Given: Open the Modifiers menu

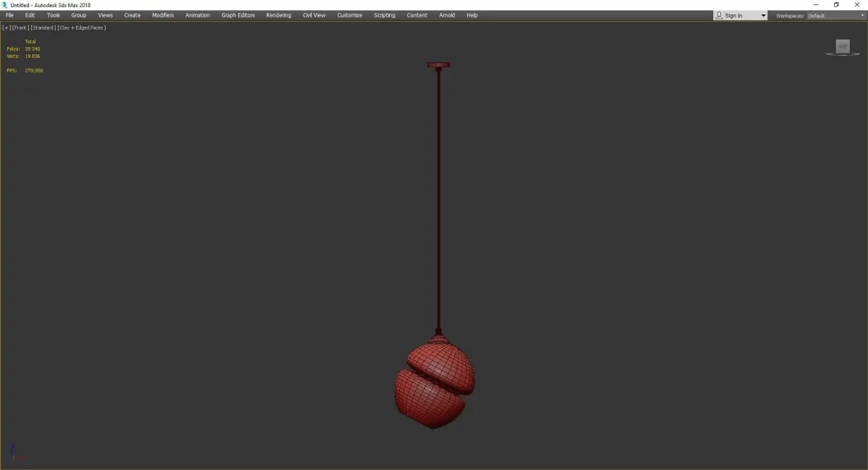Looking at the screenshot, I should tap(163, 15).
